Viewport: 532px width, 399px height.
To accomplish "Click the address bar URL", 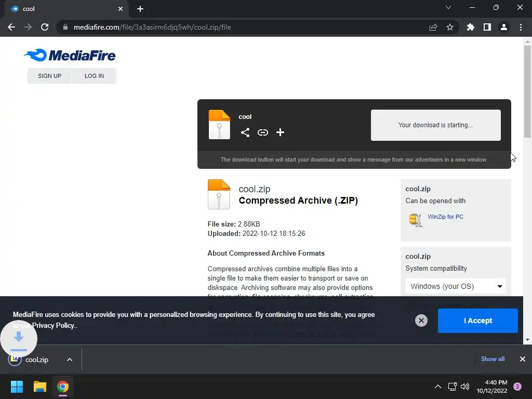I will click(x=152, y=27).
